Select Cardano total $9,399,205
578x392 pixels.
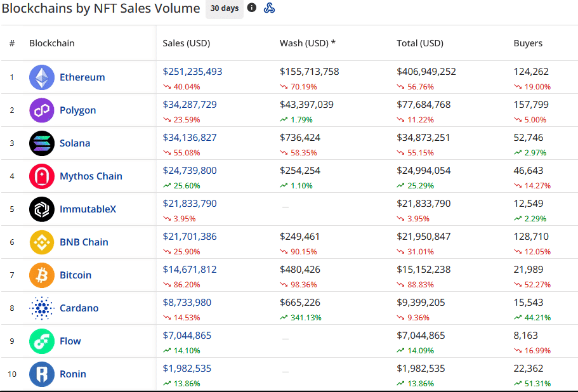tap(421, 303)
